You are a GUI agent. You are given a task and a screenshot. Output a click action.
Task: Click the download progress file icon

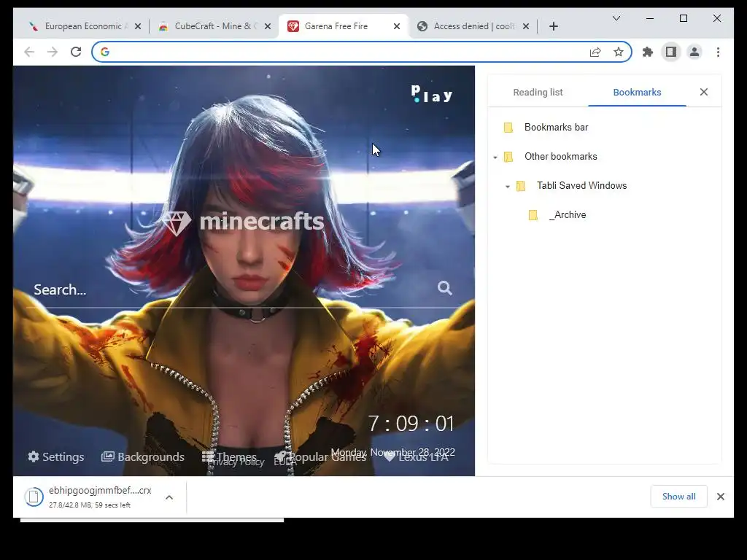[34, 497]
